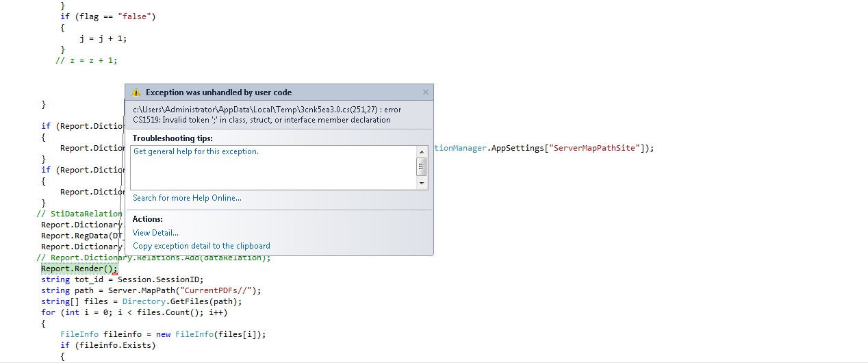Click 'Copy exception detail to the clipboard'
The width and height of the screenshot is (868, 363).
[x=201, y=246]
